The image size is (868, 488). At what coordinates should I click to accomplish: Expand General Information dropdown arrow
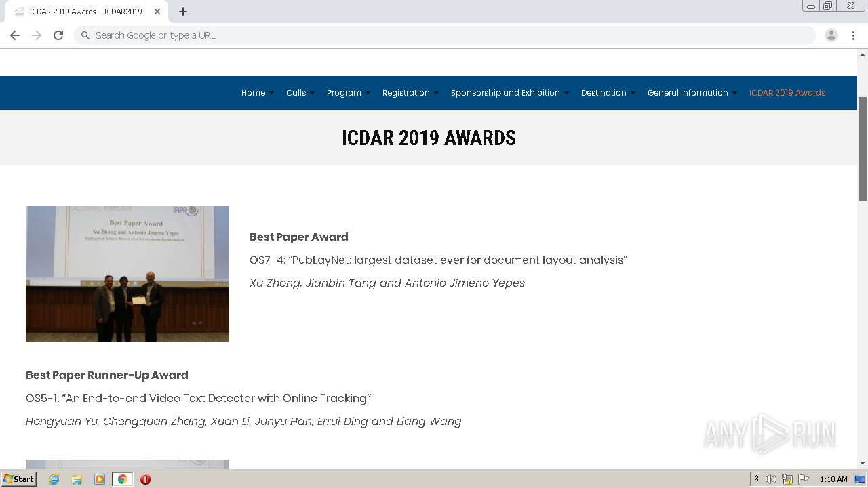pyautogui.click(x=734, y=94)
